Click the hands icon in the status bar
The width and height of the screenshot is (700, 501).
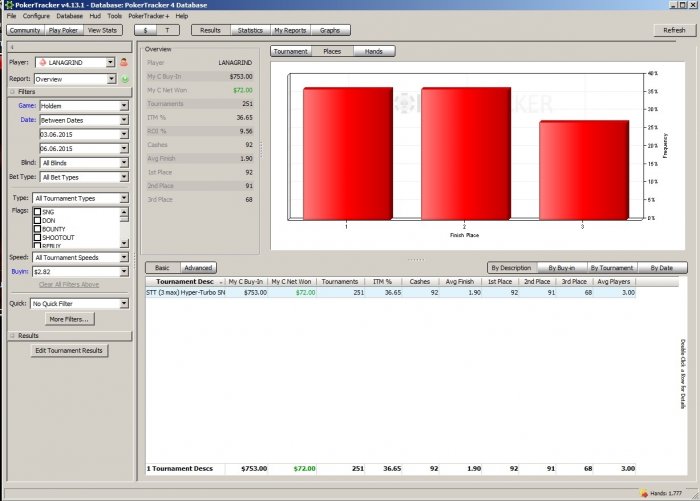pyautogui.click(x=644, y=493)
